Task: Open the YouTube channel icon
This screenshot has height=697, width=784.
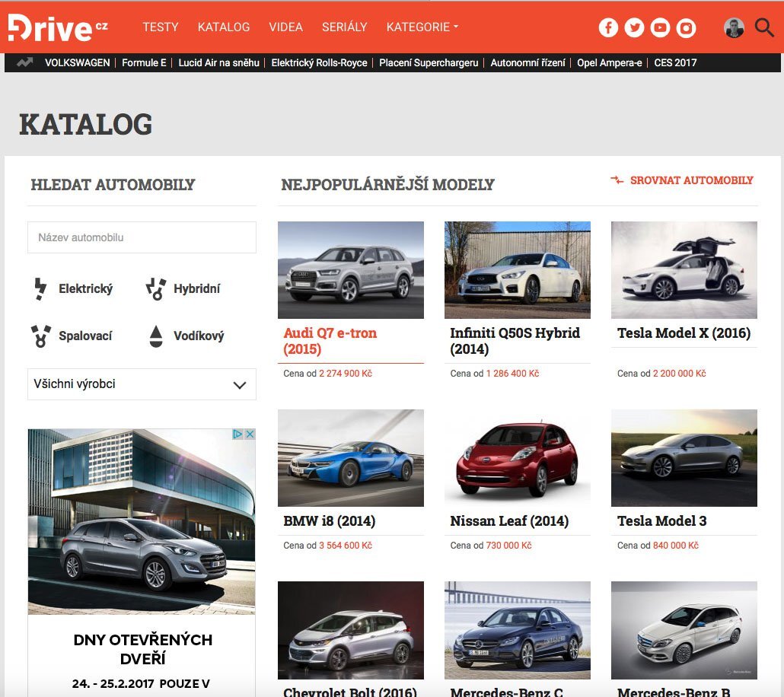Action: tap(659, 27)
